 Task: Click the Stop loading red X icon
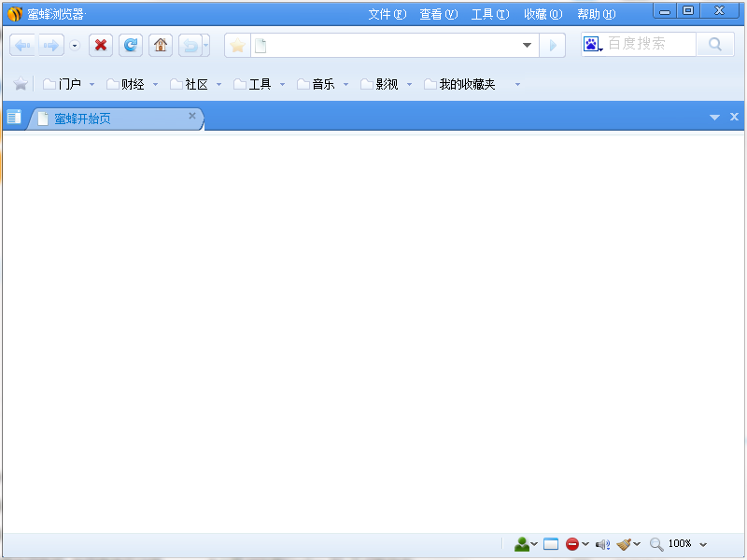pos(100,45)
